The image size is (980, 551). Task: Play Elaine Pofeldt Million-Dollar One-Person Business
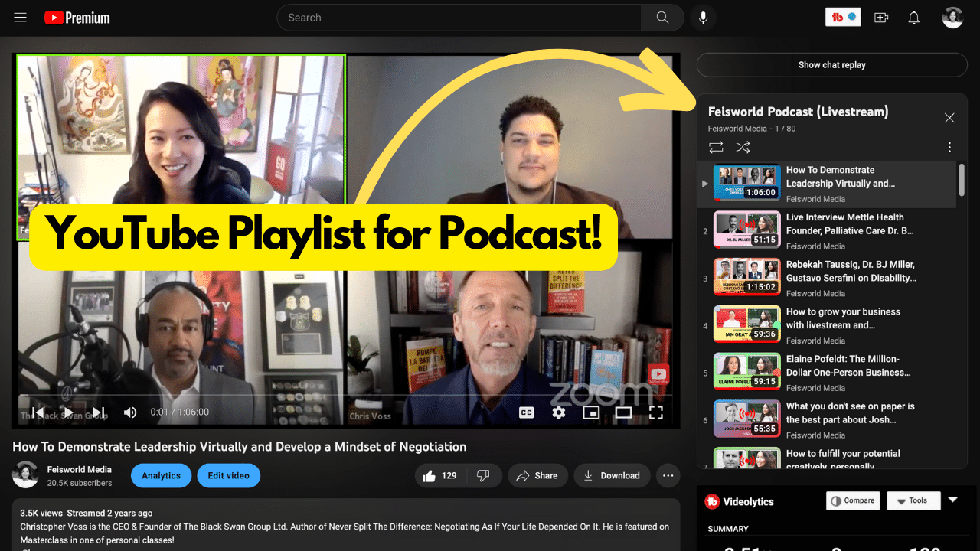pyautogui.click(x=827, y=373)
